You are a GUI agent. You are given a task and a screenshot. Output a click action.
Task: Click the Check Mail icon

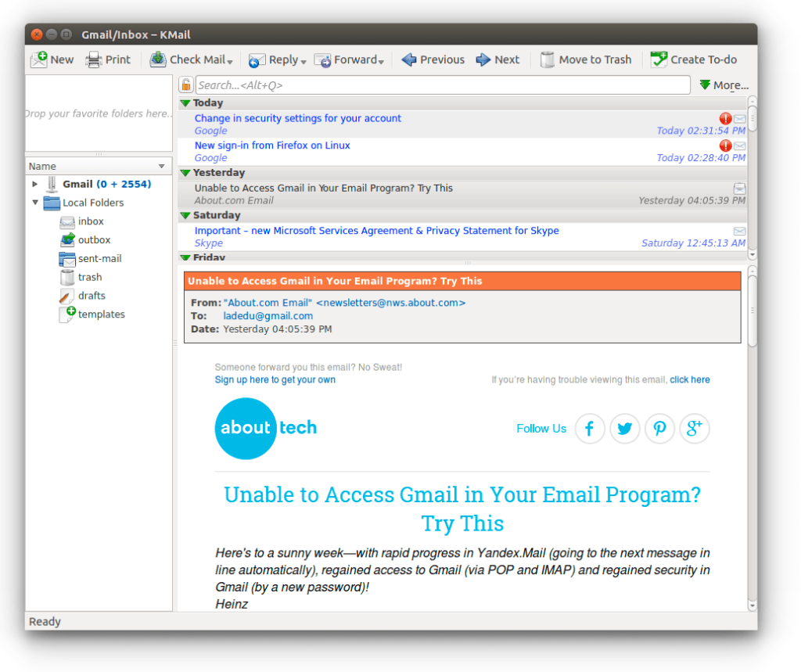[158, 59]
